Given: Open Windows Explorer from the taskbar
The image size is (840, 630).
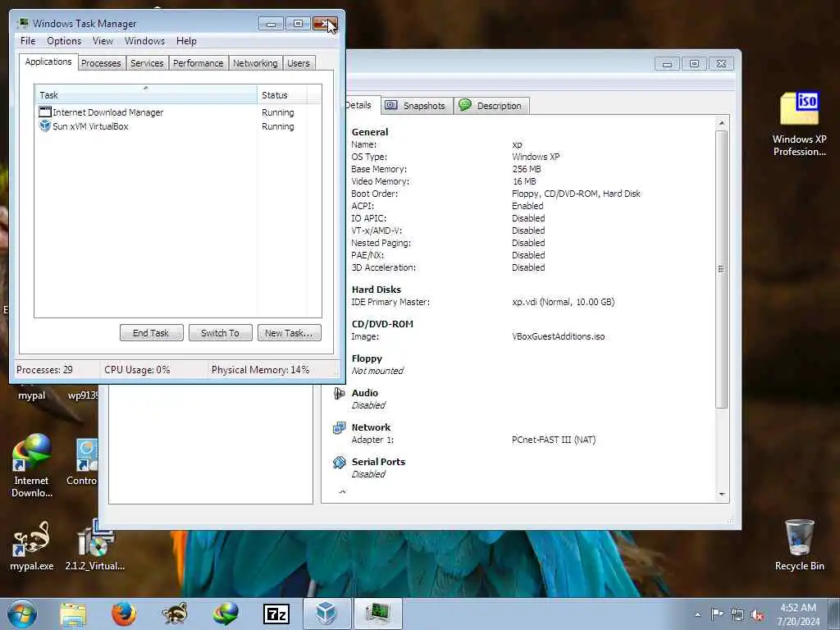Looking at the screenshot, I should click(73, 614).
